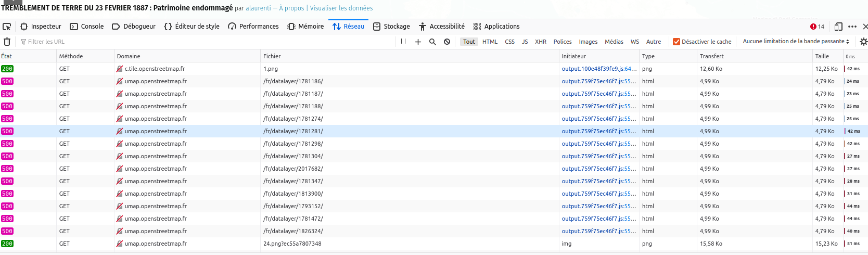Click insecure lock icon on 1793152 row
The height and width of the screenshot is (255, 868).
(120, 206)
